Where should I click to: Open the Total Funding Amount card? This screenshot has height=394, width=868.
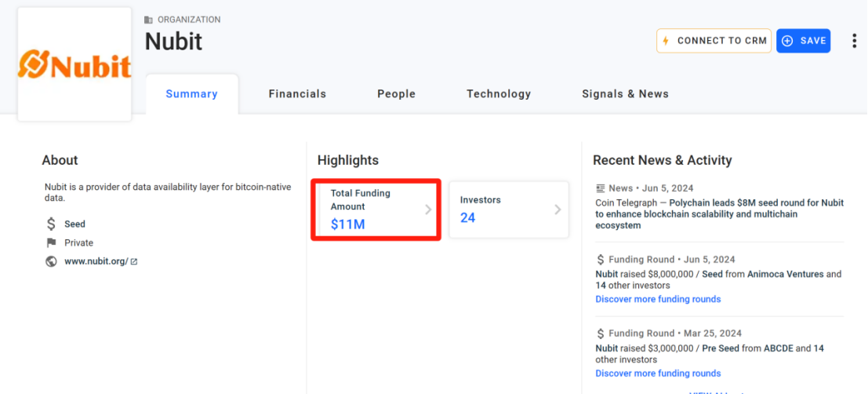tap(376, 210)
